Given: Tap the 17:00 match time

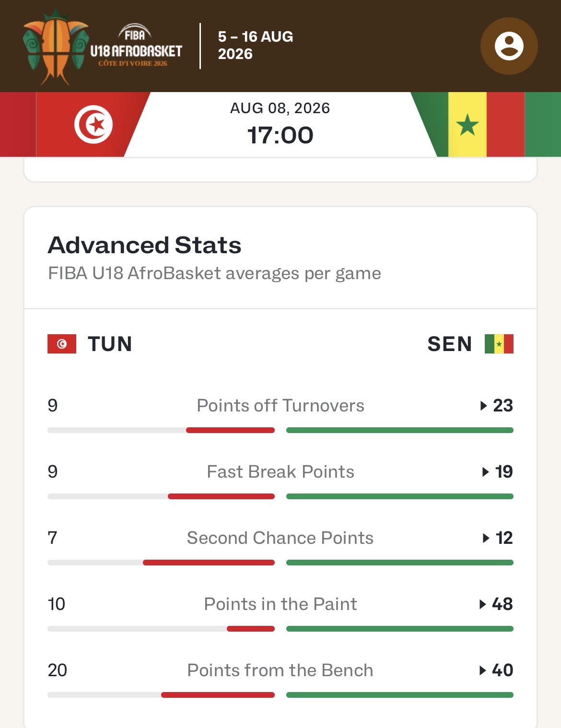Looking at the screenshot, I should pos(280,135).
